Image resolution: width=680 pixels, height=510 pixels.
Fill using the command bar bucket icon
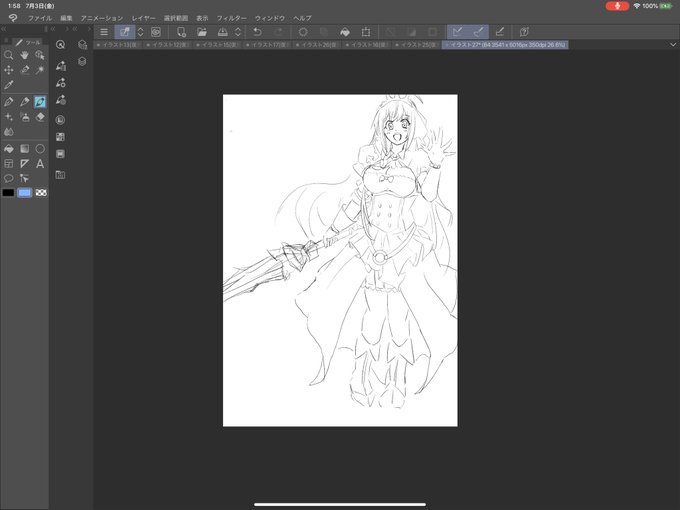pos(345,32)
